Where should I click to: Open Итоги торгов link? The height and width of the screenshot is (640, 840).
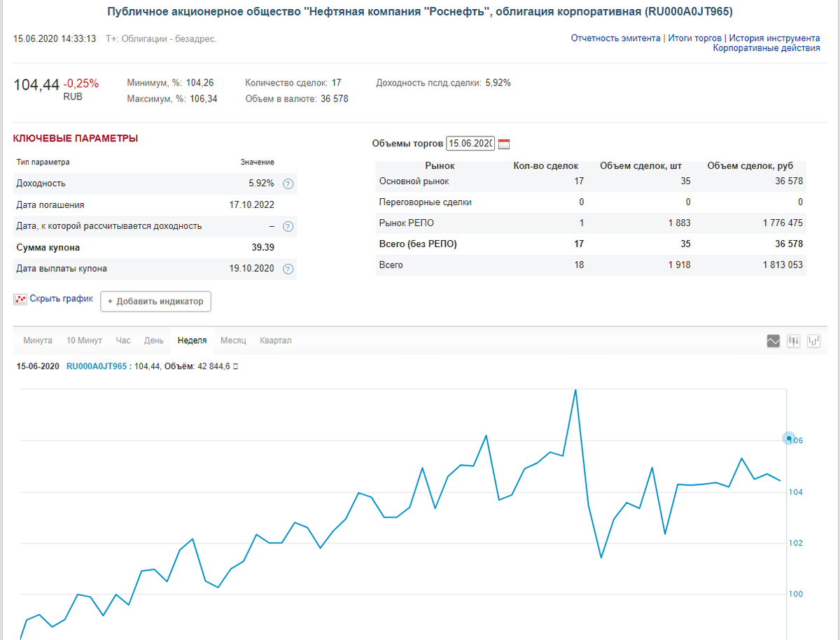[694, 39]
